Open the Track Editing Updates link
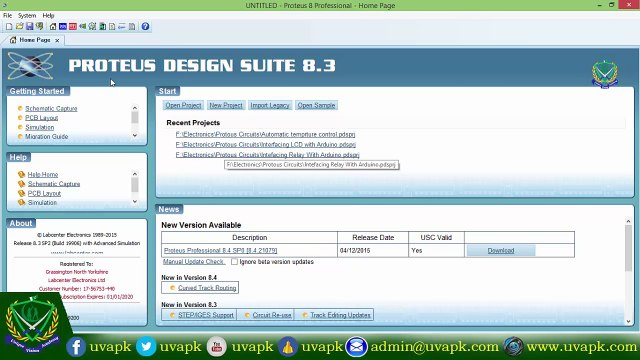 pos(340,315)
